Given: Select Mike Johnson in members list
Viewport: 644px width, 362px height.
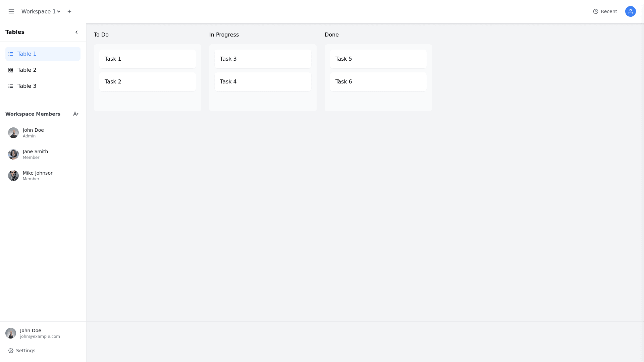Looking at the screenshot, I should click(x=38, y=175).
